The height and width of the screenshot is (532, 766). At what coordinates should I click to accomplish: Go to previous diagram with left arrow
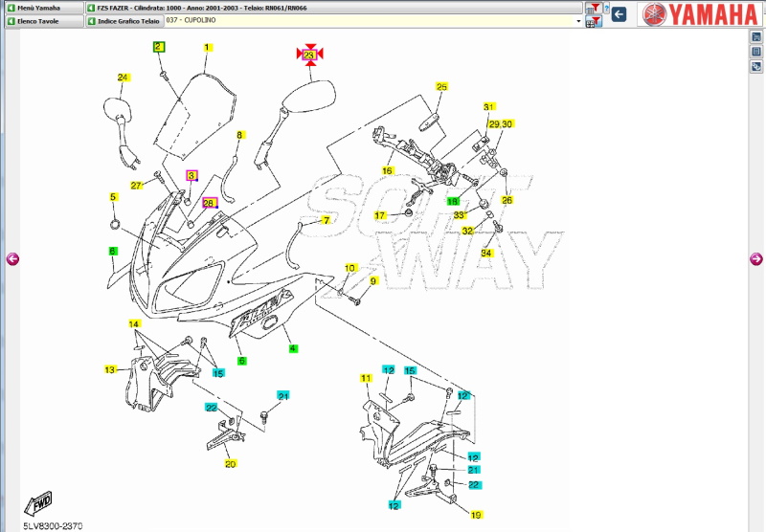tap(12, 258)
